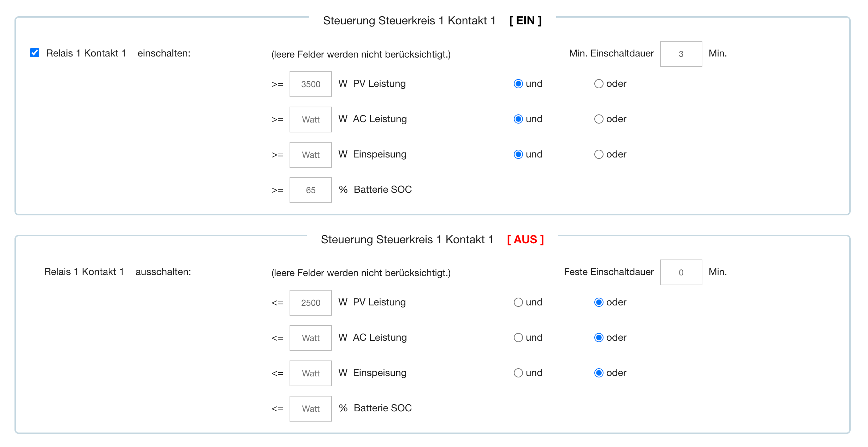Uncheck the Relais 1 Kontakt 1 checkbox
Image resolution: width=868 pixels, height=447 pixels.
[35, 53]
